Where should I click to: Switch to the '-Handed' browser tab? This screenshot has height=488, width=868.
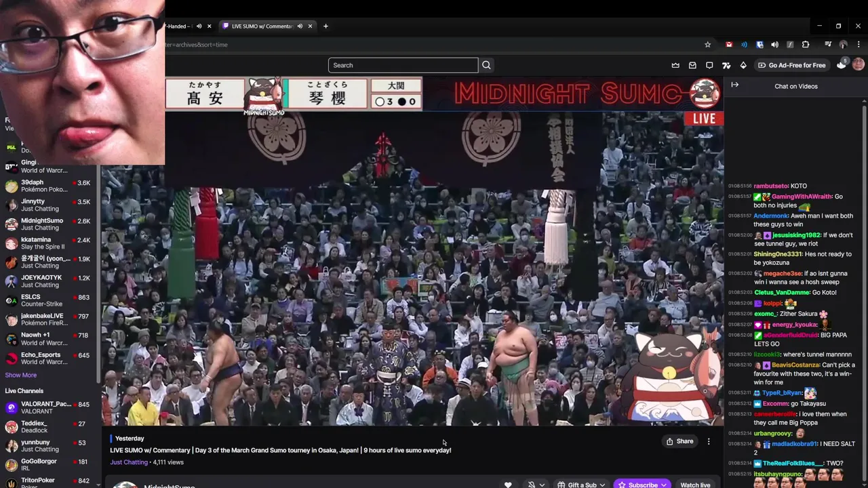click(x=180, y=26)
